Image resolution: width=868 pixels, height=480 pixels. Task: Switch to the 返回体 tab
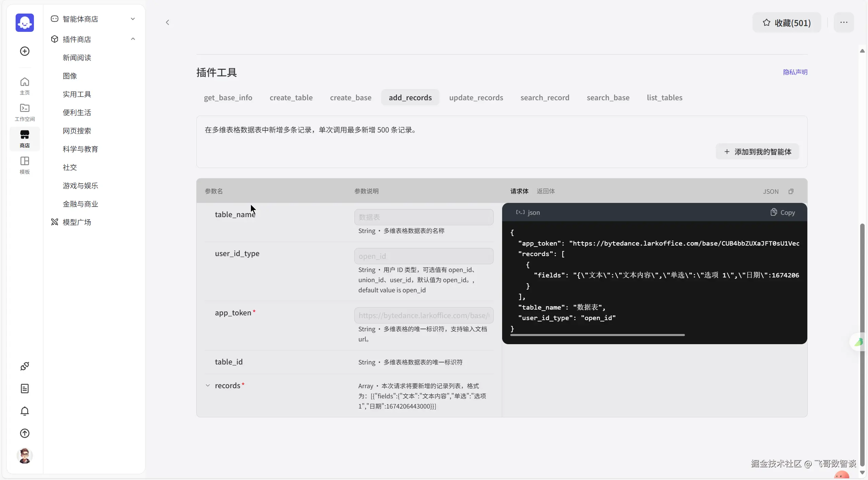click(546, 191)
